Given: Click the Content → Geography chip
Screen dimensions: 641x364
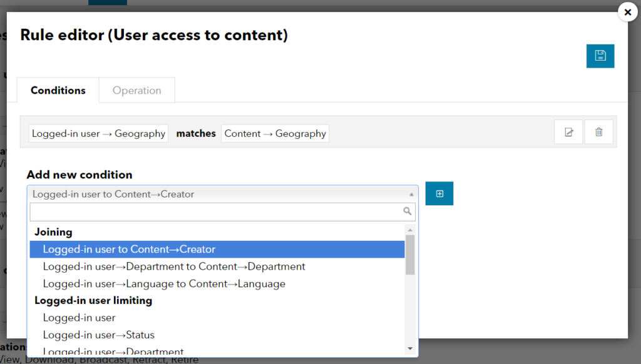Looking at the screenshot, I should pos(275,134).
